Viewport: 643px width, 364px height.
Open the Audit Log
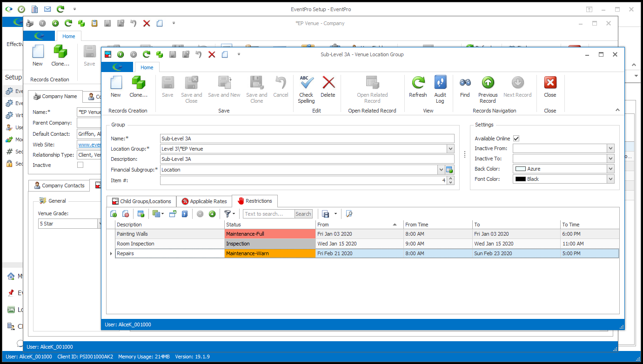click(x=440, y=89)
